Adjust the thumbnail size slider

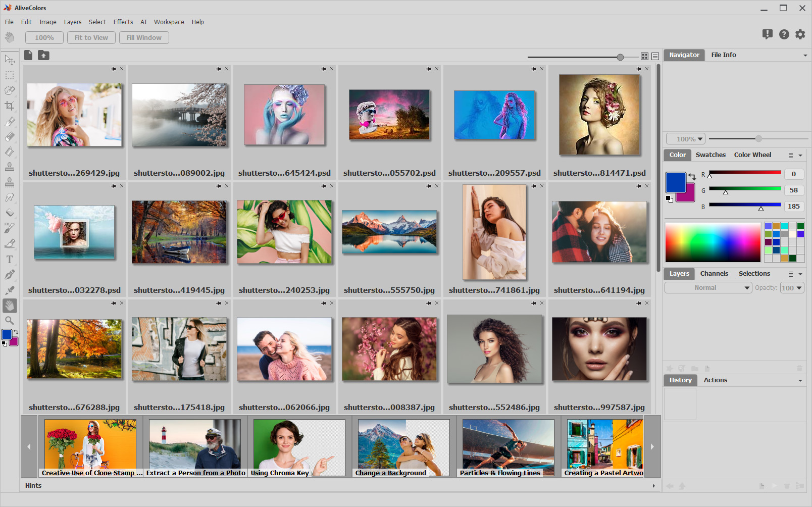click(x=620, y=57)
